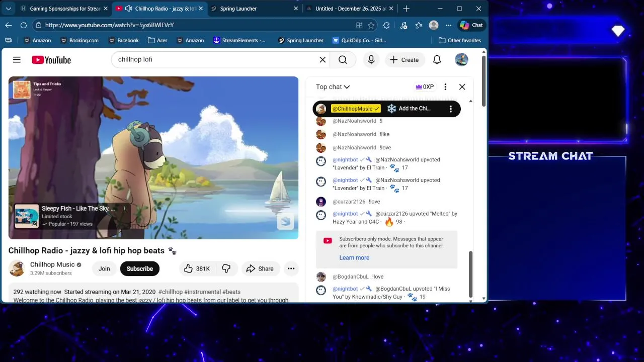Open Booking.com bookmark

click(x=79, y=40)
